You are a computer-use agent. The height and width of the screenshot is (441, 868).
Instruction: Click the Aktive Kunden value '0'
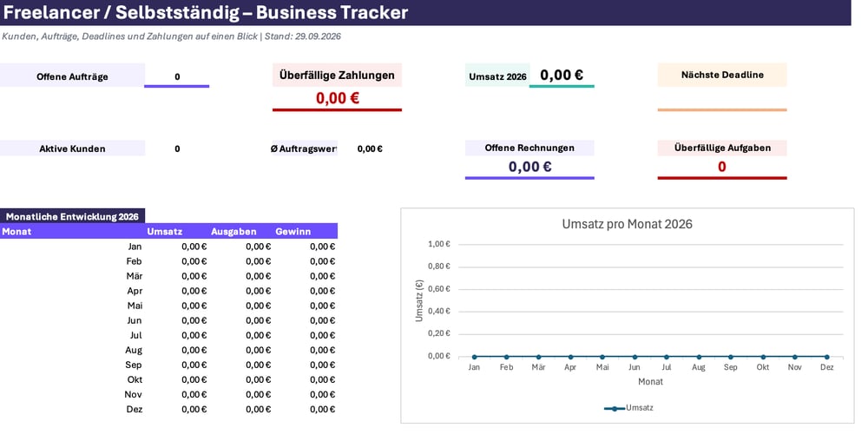click(x=177, y=148)
